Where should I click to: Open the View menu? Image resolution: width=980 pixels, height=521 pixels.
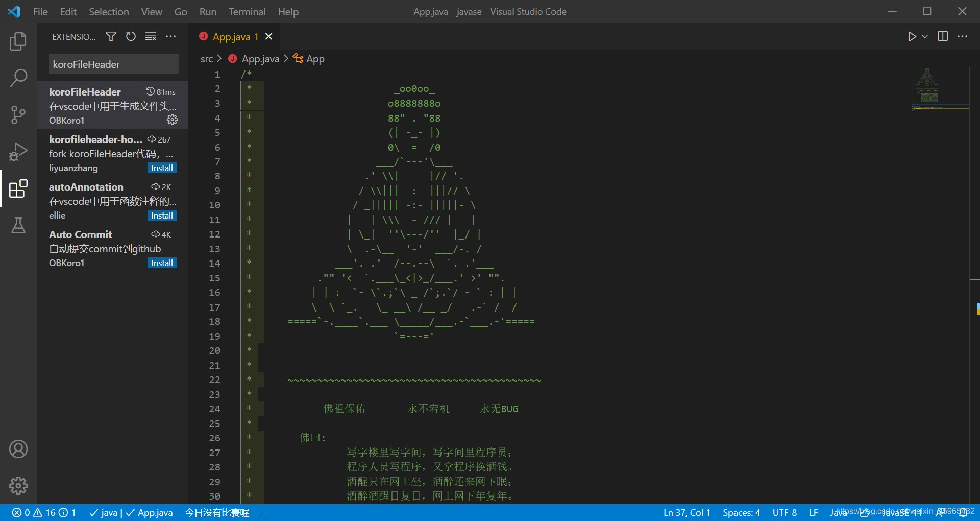152,12
